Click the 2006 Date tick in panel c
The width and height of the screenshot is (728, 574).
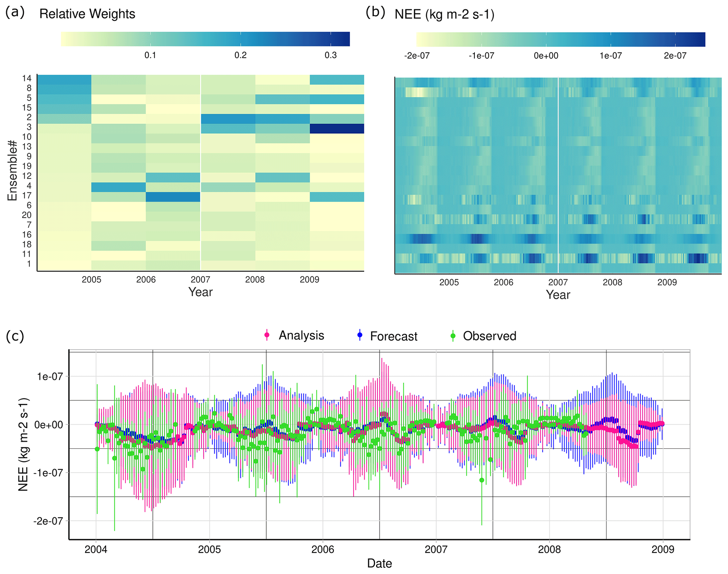[322, 549]
